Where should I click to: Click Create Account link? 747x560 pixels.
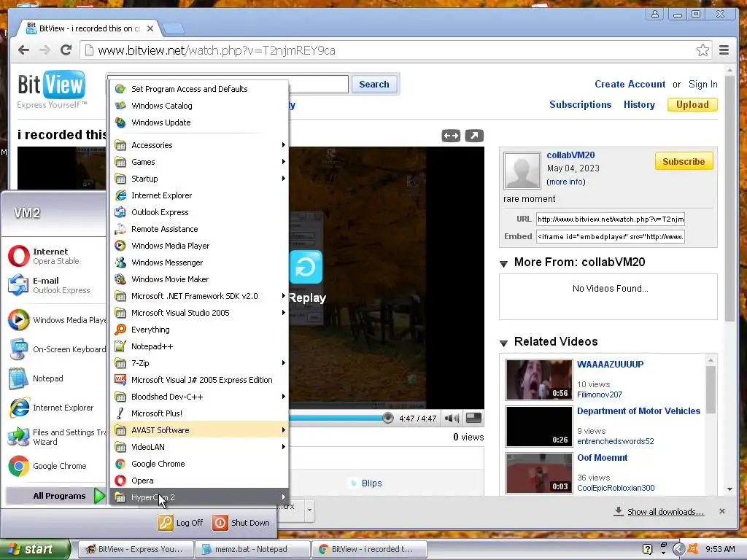[x=630, y=85]
